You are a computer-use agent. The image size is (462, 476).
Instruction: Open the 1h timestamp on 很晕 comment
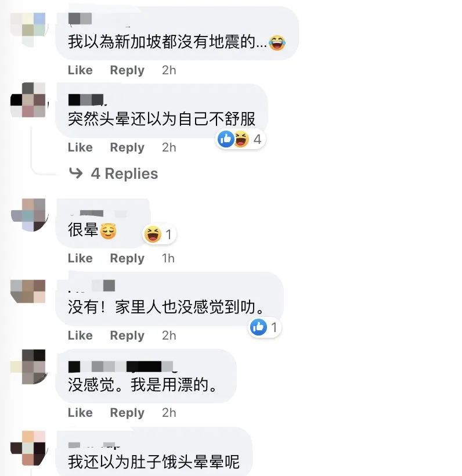pos(168,258)
